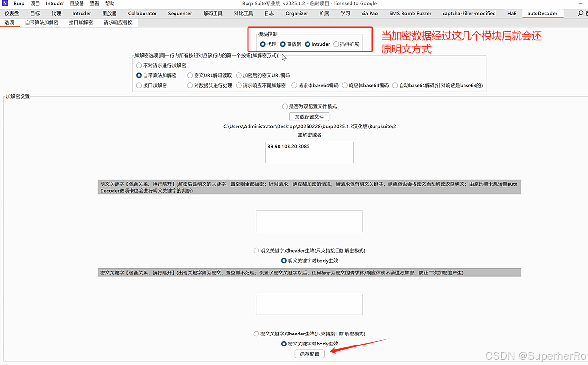588x365 pixels.
Task: Select 密文关键字对header生效 option
Action: (309, 334)
